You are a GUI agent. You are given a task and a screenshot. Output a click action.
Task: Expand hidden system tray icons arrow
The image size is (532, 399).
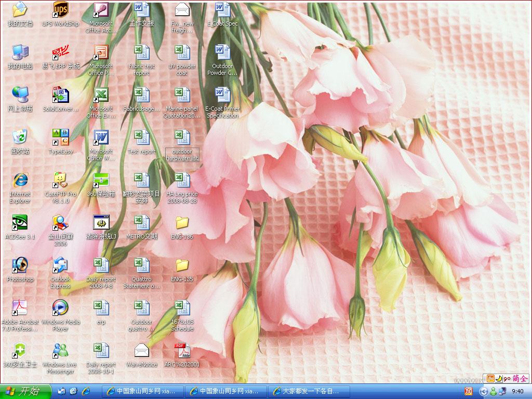click(483, 392)
